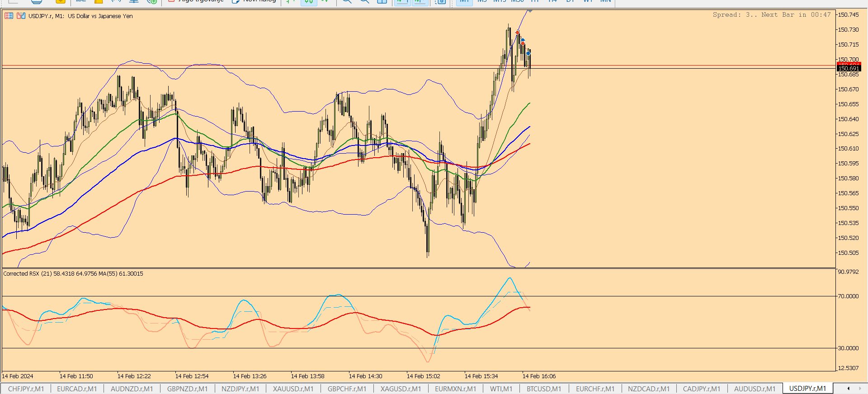Go to the XAGUSD.r,M1 chart tab
This screenshot has width=868, height=394.
click(401, 389)
